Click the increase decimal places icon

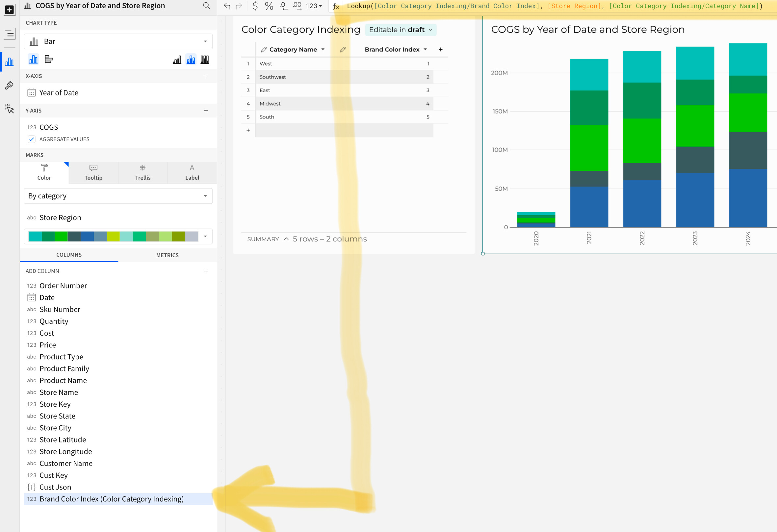[x=297, y=6]
